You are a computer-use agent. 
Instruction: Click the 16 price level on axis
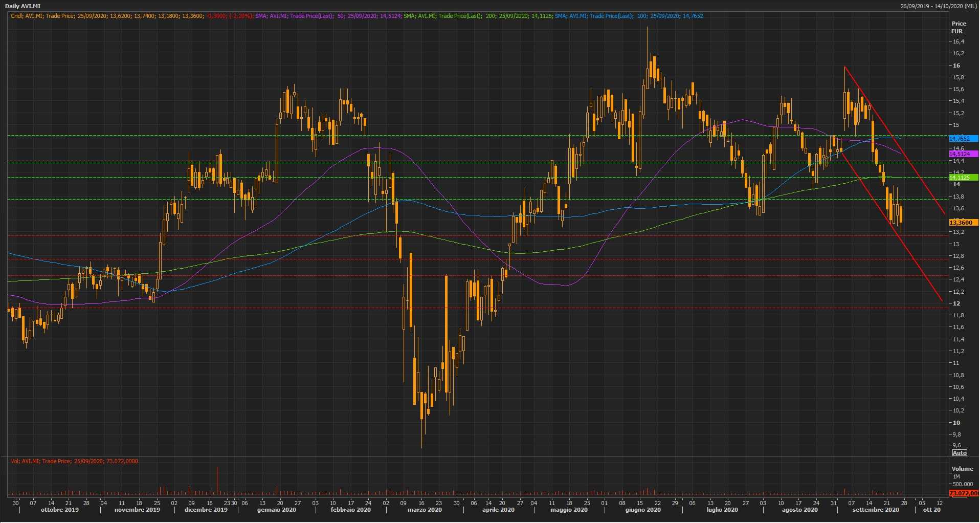coord(956,66)
